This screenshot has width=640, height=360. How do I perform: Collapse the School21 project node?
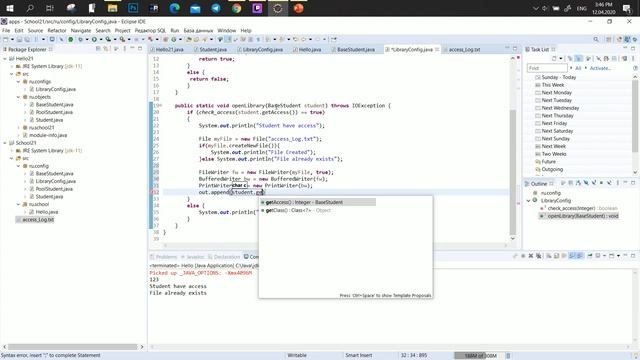point(5,143)
